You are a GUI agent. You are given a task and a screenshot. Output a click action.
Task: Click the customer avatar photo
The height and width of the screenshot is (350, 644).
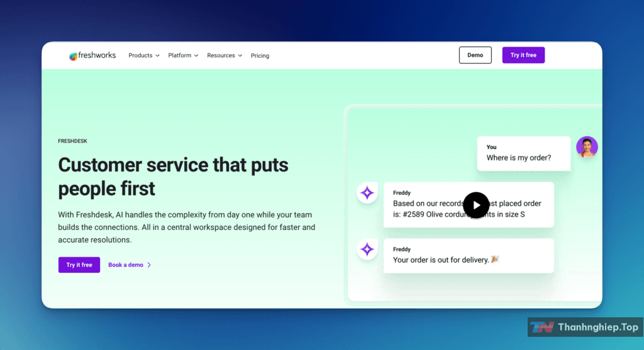[x=587, y=147]
